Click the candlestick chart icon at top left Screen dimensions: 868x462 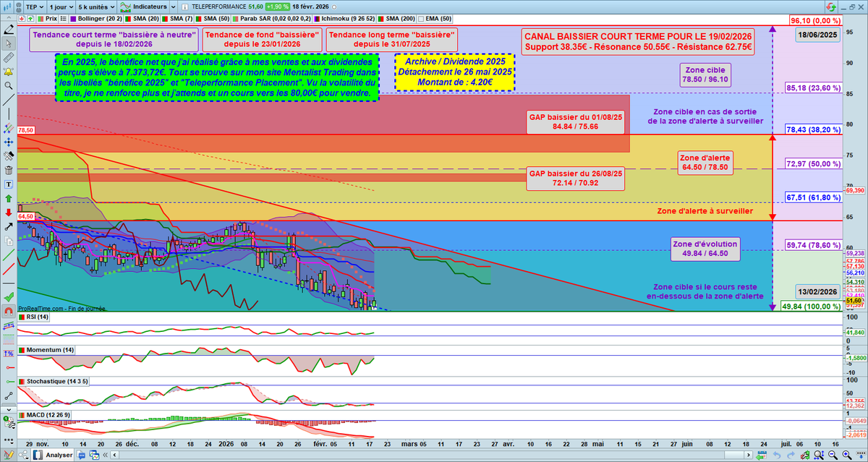click(7, 7)
